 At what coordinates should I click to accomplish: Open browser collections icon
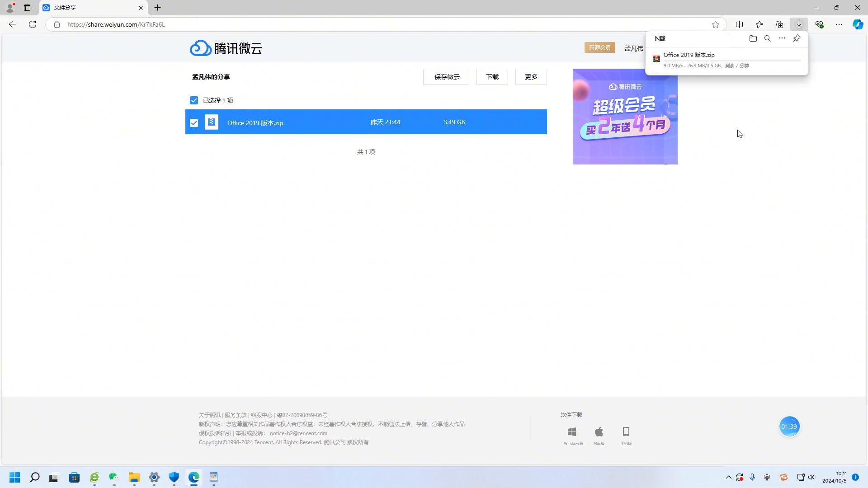tap(779, 24)
